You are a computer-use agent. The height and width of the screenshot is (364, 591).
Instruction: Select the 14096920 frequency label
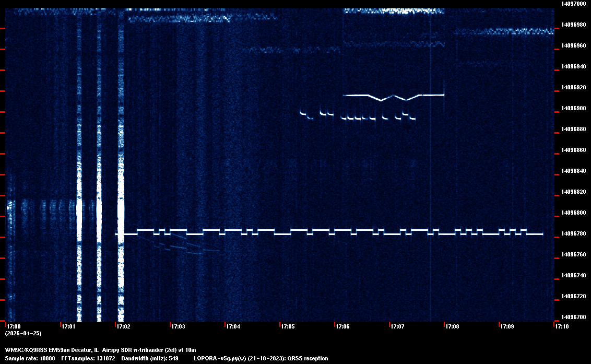(x=573, y=87)
